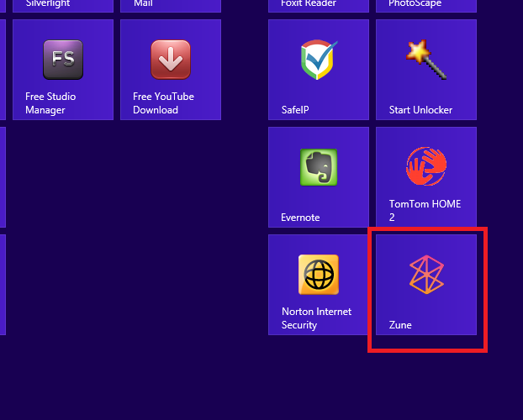Click the 'Start Unlocker' tile label
Screen dimensions: 523x420
[x=420, y=110]
